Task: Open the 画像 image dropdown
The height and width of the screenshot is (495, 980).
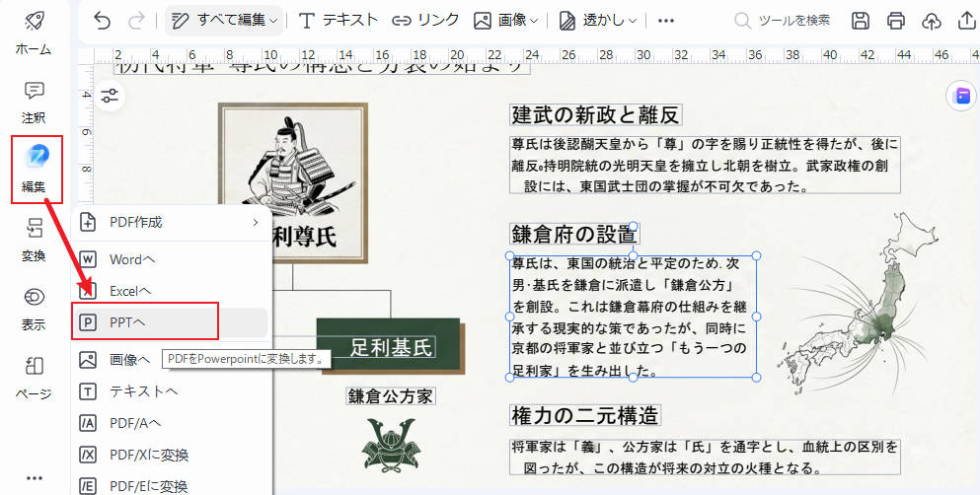Action: [505, 21]
